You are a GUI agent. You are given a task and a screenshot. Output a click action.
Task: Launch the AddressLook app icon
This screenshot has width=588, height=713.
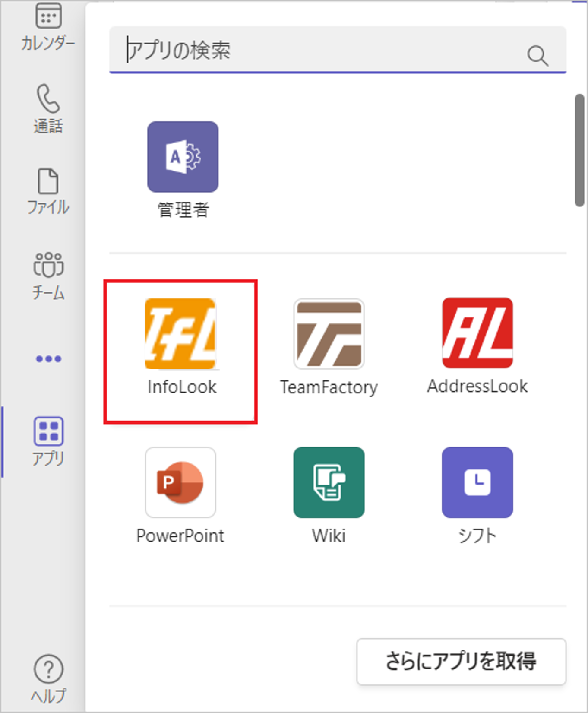point(477,333)
